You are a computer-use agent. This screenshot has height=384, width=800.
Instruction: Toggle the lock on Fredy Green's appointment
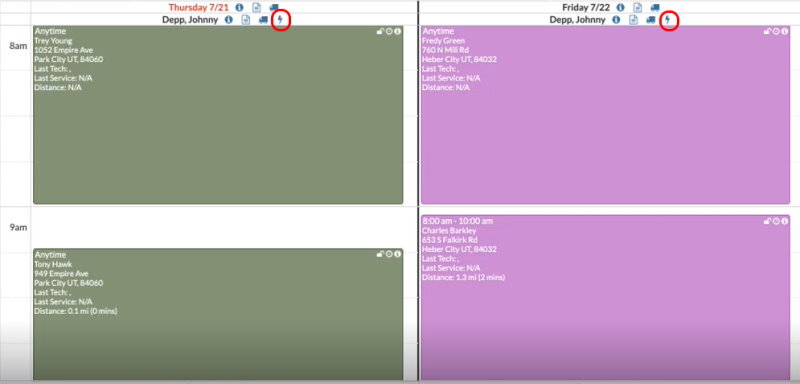pos(767,32)
